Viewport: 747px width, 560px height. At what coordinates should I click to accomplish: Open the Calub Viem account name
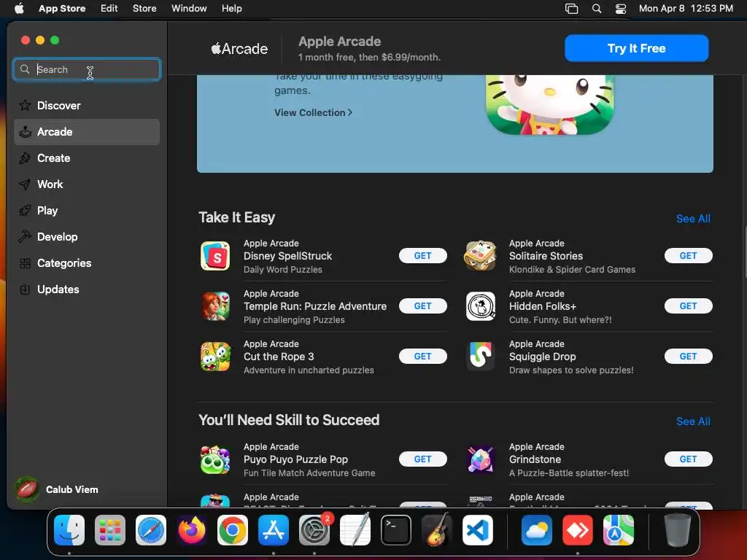click(72, 489)
